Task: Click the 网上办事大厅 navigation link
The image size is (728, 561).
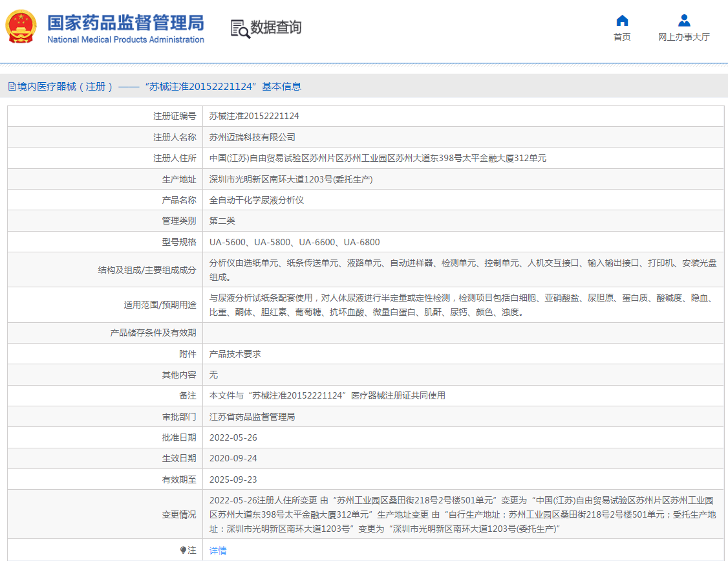Action: point(683,38)
